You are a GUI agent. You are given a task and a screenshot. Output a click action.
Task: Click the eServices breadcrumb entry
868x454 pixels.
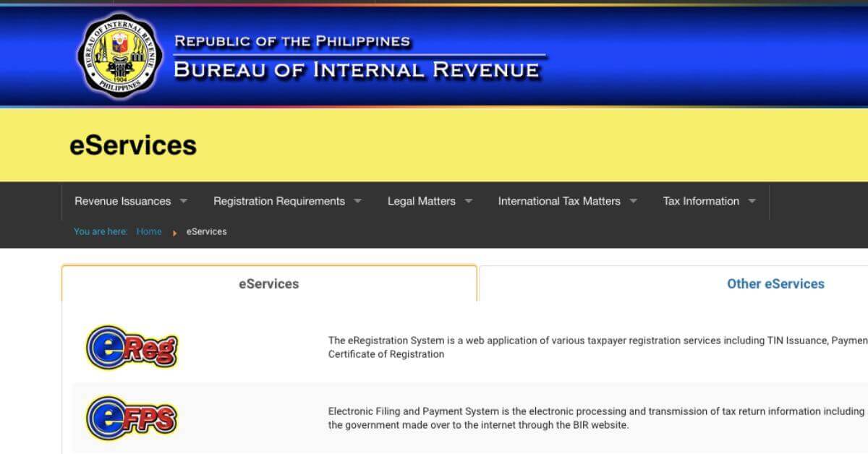click(206, 231)
